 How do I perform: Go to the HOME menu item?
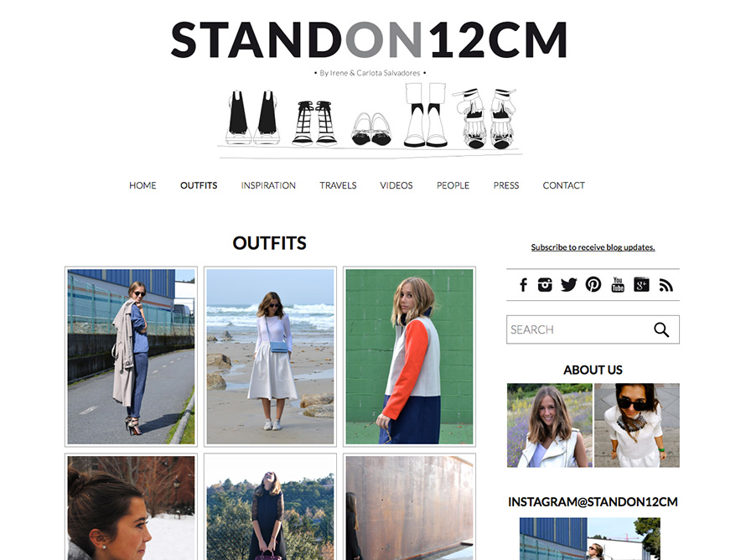coord(142,185)
